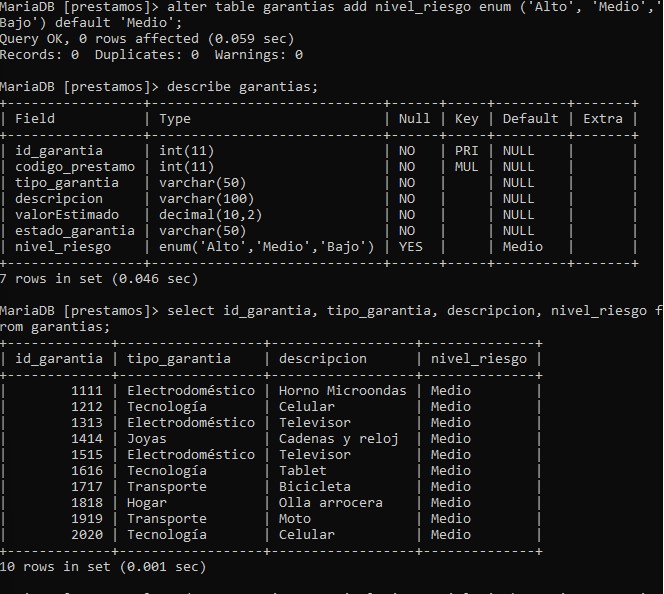Click the 'Field' column header
This screenshot has width=664, height=594.
35,119
